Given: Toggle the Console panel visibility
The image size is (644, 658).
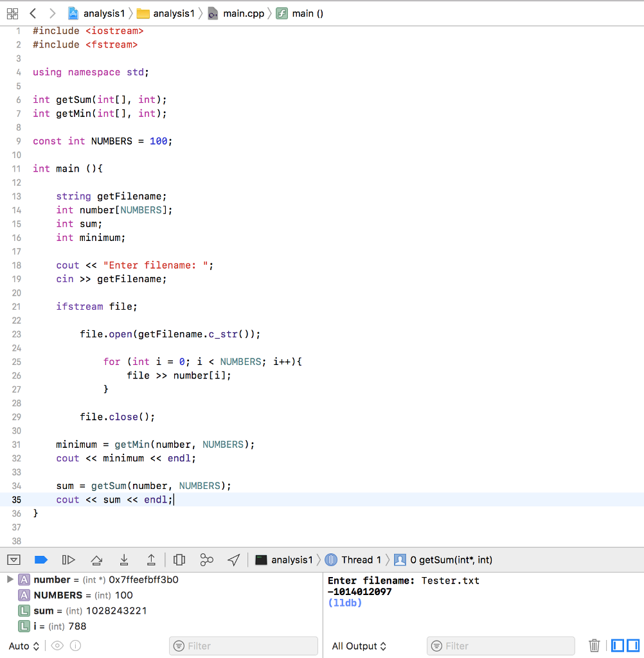Looking at the screenshot, I should click(x=634, y=646).
